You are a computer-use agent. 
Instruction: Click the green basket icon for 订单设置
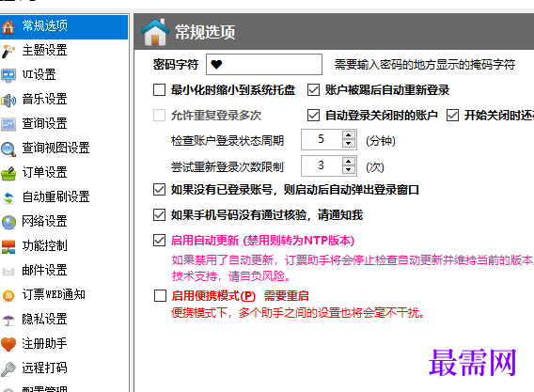[x=8, y=173]
